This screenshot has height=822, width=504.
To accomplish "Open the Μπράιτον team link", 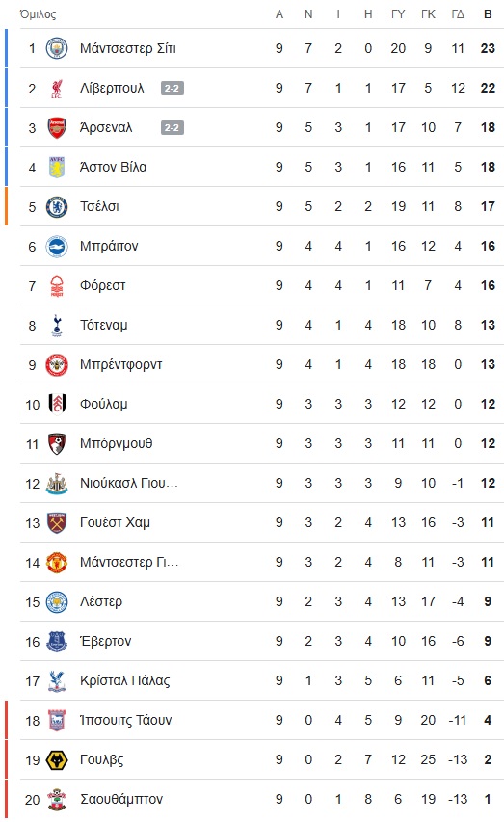I will (x=109, y=246).
